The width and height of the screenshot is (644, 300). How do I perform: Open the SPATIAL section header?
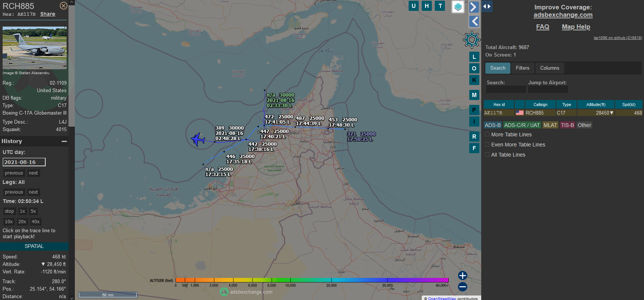(x=34, y=246)
